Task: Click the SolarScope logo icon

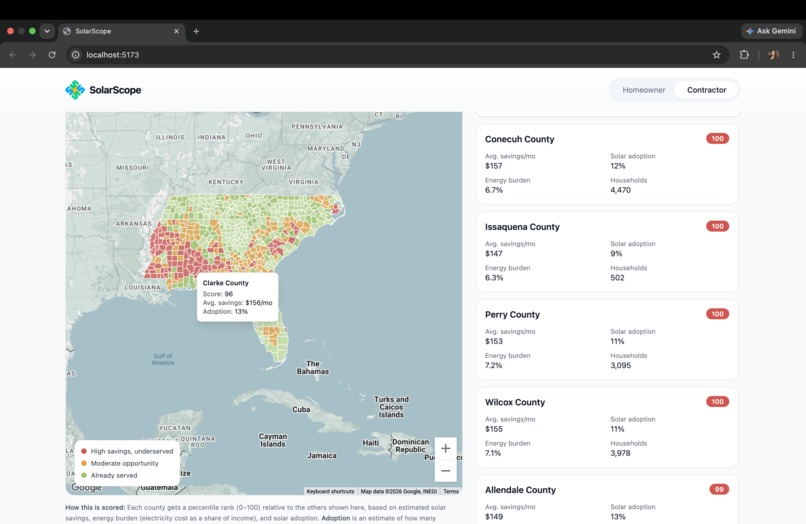Action: [x=75, y=90]
